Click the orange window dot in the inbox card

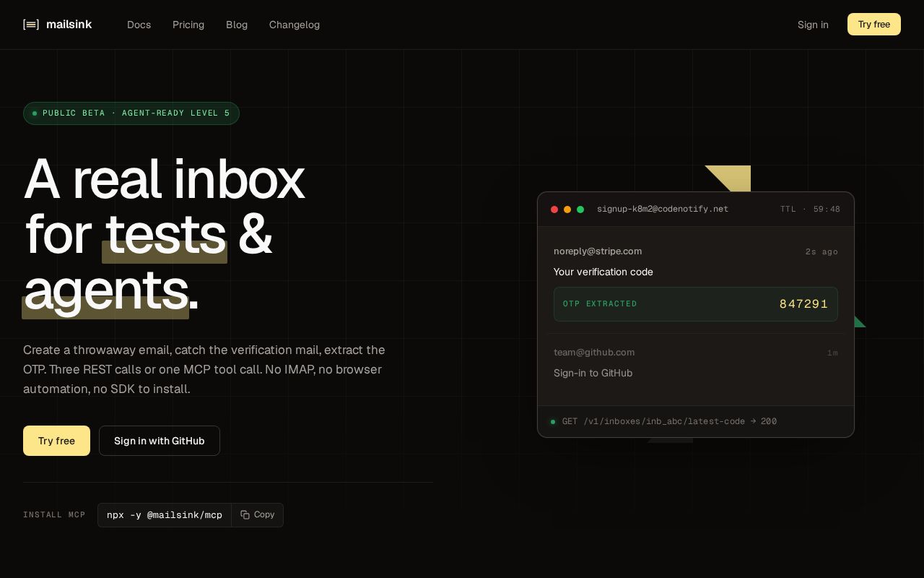(567, 210)
